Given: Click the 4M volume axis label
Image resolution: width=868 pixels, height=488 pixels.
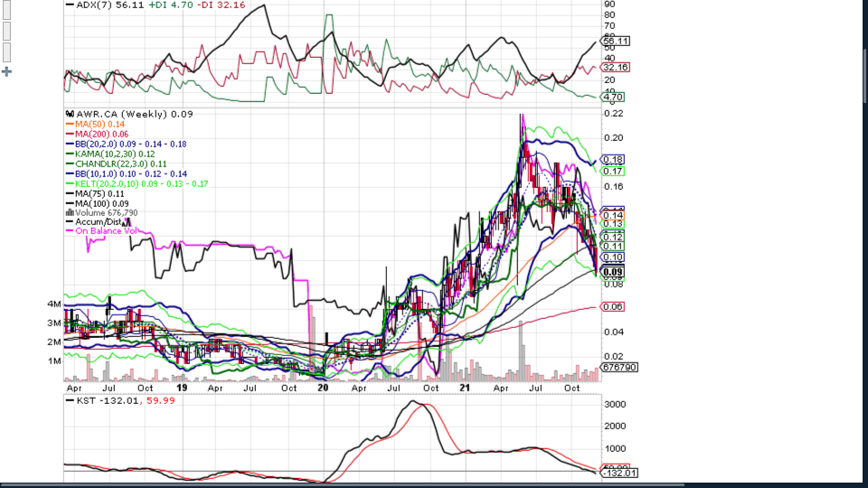Looking at the screenshot, I should point(54,305).
